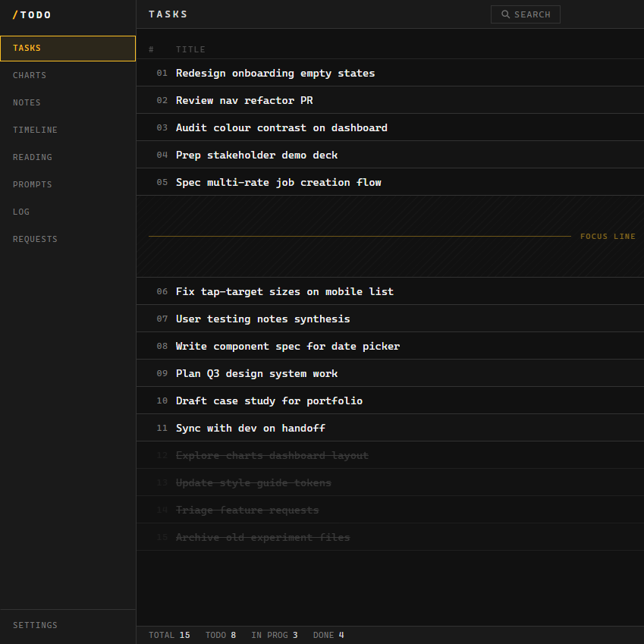The width and height of the screenshot is (644, 644).
Task: Open Draft case study for portfolio
Action: [390, 401]
